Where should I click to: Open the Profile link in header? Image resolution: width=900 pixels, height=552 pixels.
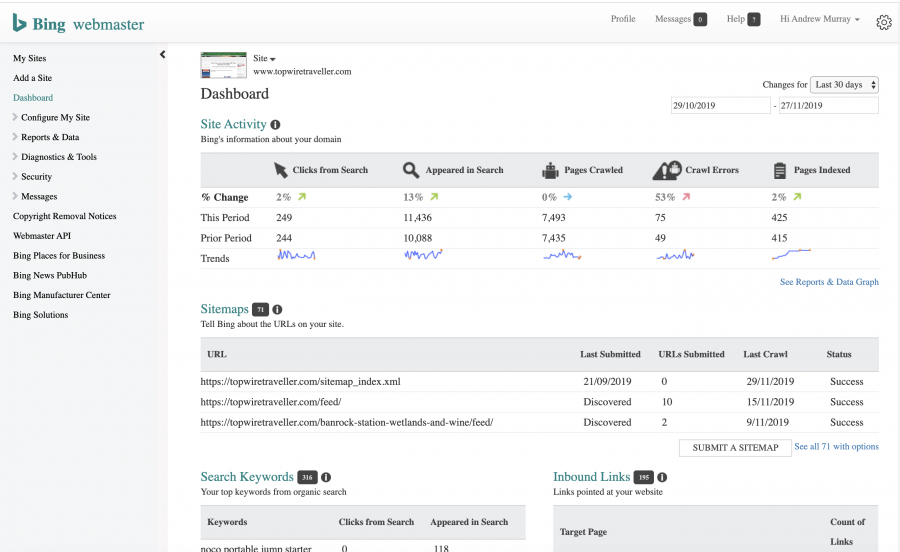623,19
